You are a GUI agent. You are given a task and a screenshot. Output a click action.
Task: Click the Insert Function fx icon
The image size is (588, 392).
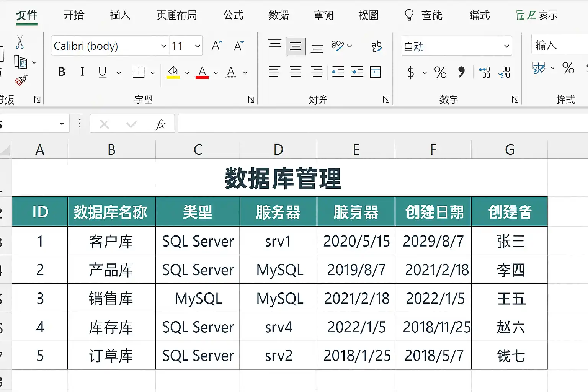click(x=160, y=124)
